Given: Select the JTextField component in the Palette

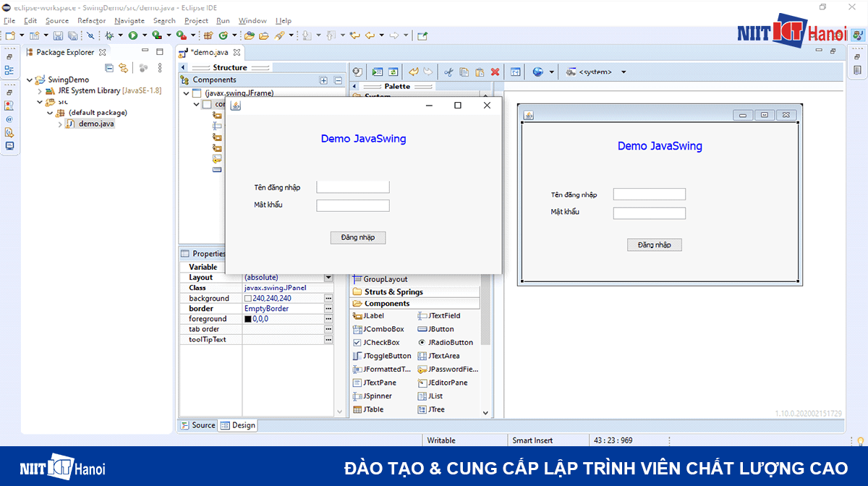Looking at the screenshot, I should 445,315.
